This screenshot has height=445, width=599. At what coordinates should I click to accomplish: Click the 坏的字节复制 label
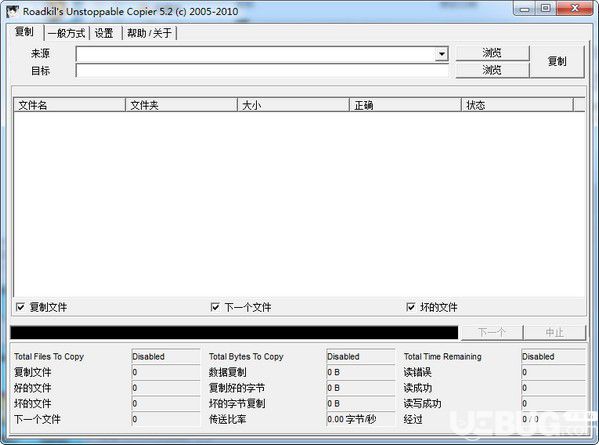point(237,403)
